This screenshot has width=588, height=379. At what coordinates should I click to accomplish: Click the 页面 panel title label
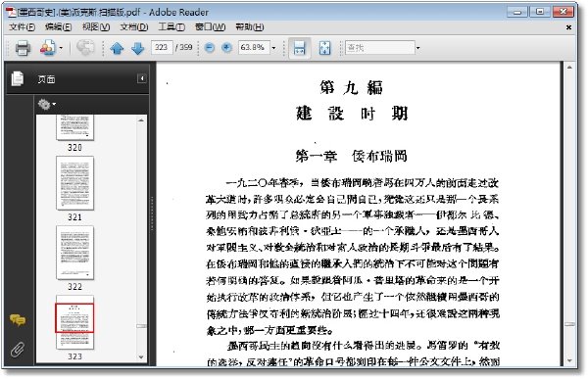pos(46,79)
